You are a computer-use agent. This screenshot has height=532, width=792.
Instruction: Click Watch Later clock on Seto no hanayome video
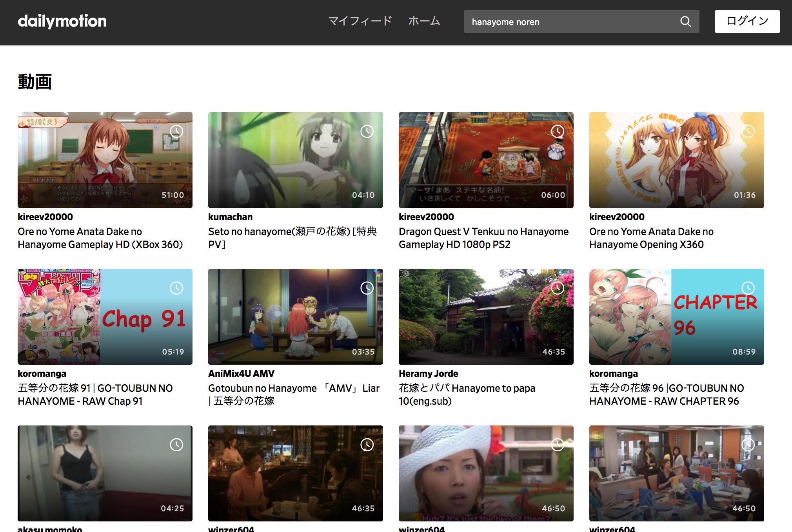pos(367,131)
